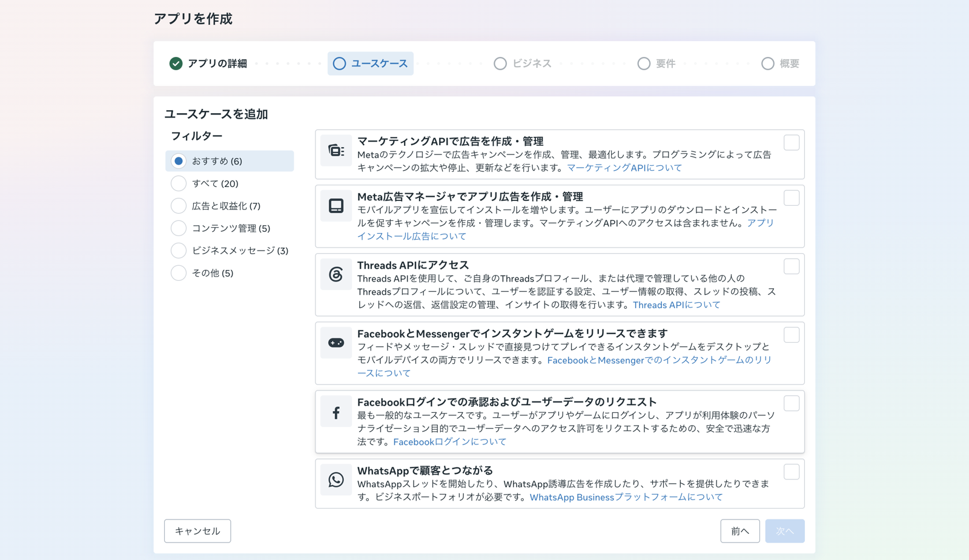Enable the Facebookログイン use case checkbox
This screenshot has height=560, width=969.
pos(792,403)
